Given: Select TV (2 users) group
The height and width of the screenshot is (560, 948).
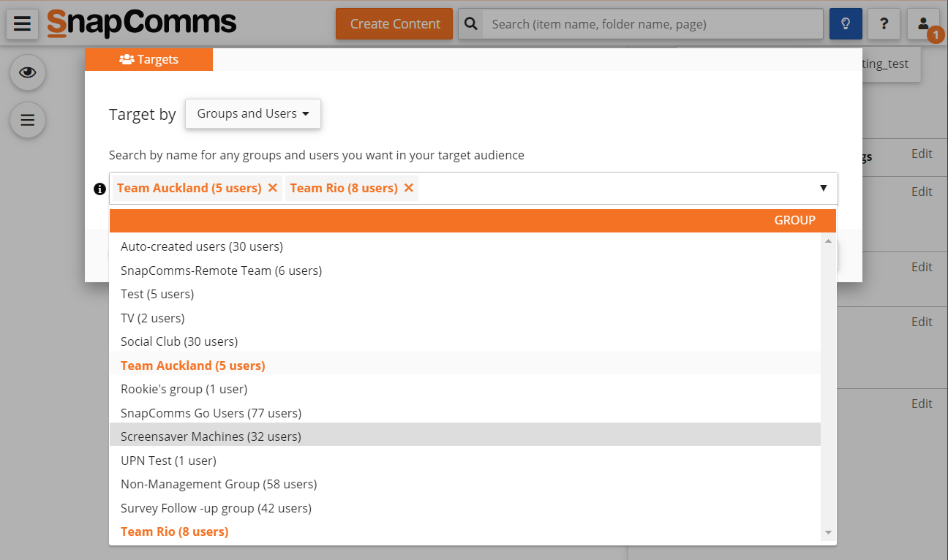Looking at the screenshot, I should pos(465,318).
